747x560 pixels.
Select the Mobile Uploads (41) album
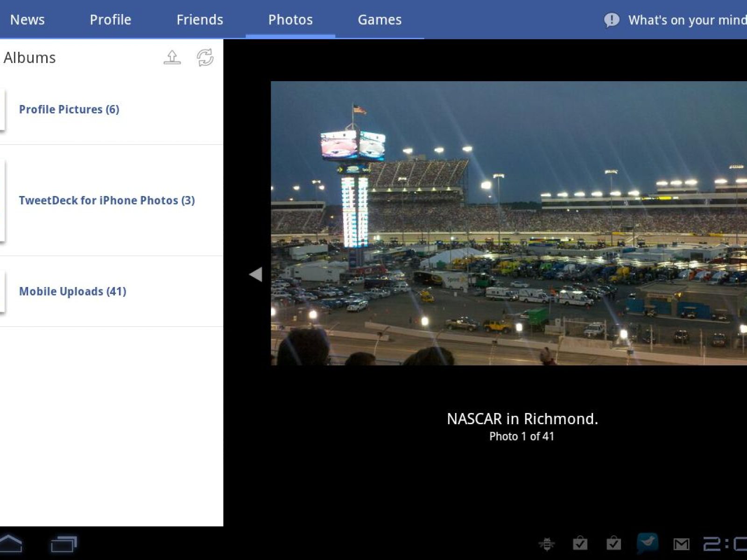pos(73,291)
